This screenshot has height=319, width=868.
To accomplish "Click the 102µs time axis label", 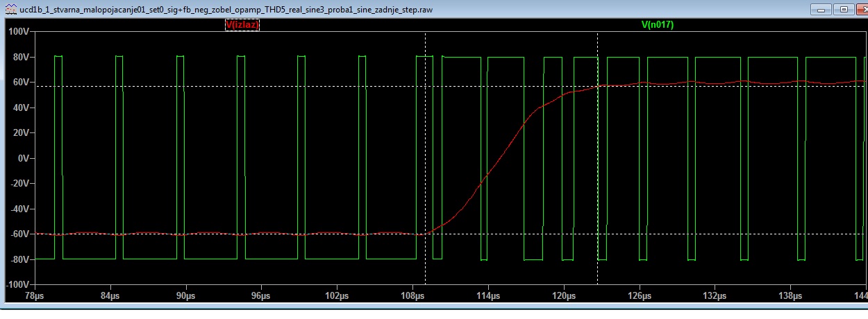I will pyautogui.click(x=337, y=296).
